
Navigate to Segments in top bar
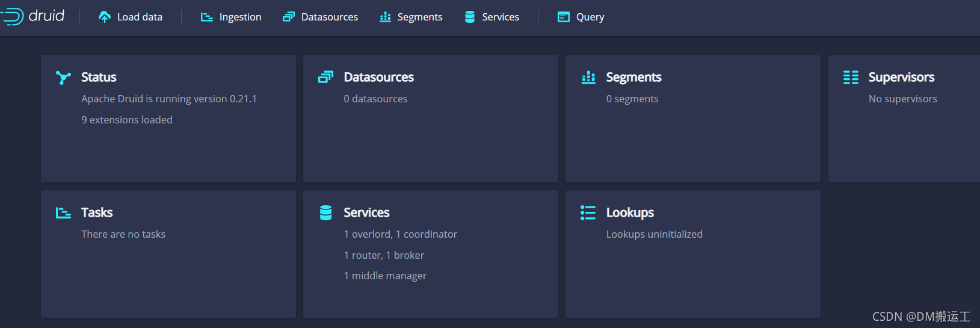pos(411,17)
